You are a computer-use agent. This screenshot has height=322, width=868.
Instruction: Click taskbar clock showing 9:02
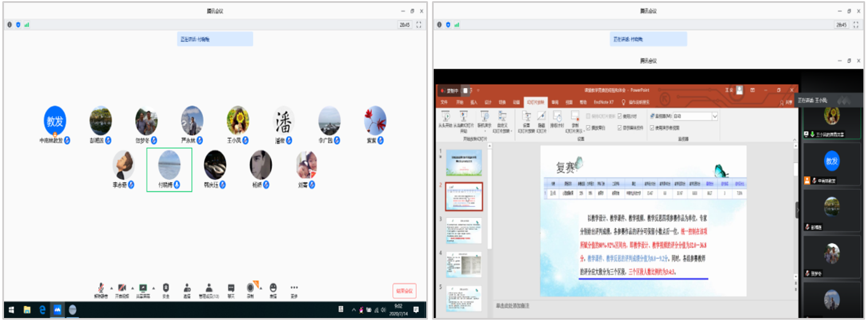[398, 310]
